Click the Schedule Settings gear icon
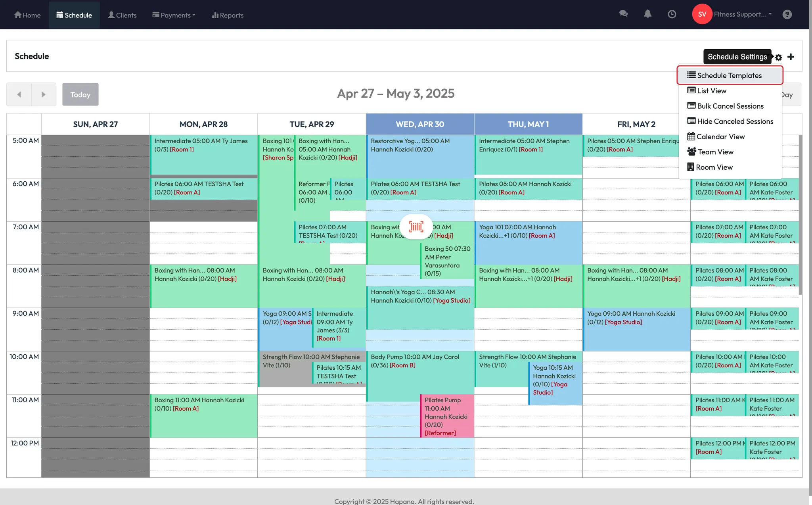This screenshot has width=812, height=505. (x=779, y=57)
